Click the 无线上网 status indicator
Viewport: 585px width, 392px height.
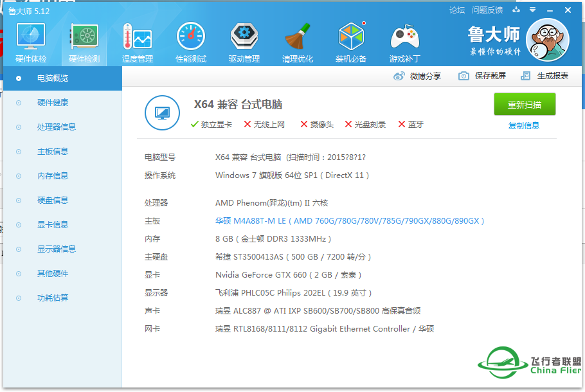(264, 125)
